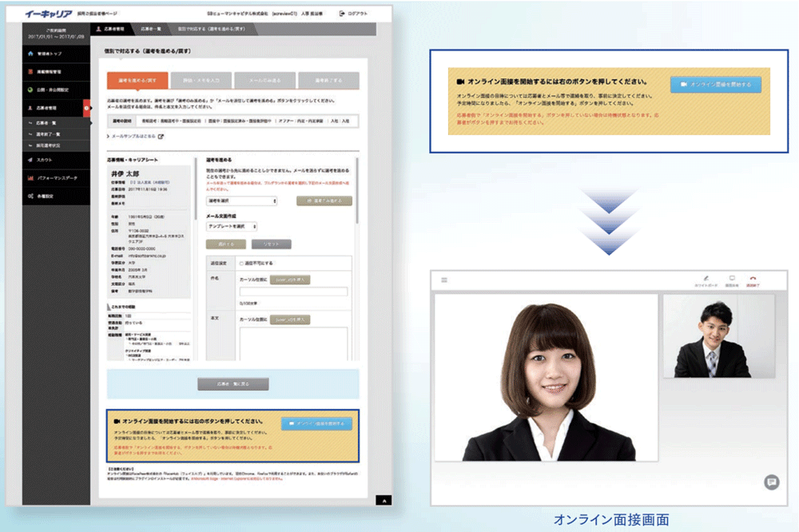Click the ログアウト icon in the header
799x532 pixels.
coord(344,14)
